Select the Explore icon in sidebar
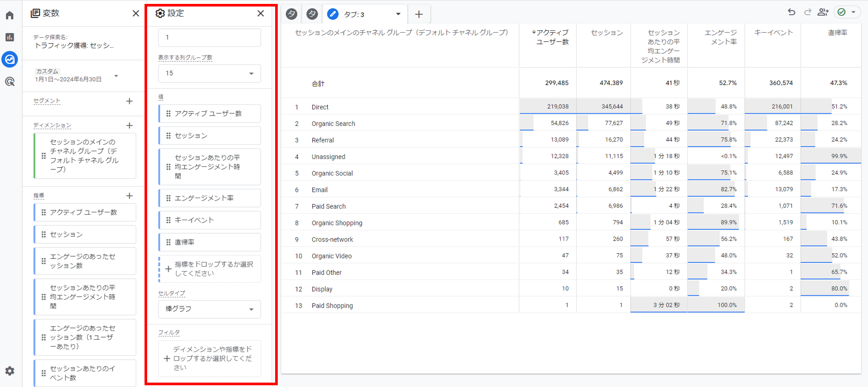This screenshot has height=387, width=868. coord(10,60)
